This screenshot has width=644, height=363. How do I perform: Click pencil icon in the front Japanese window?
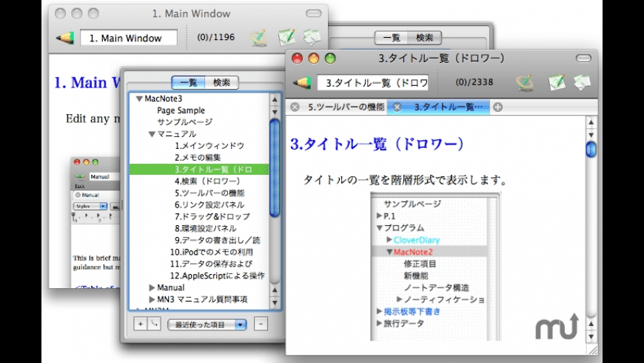point(302,82)
